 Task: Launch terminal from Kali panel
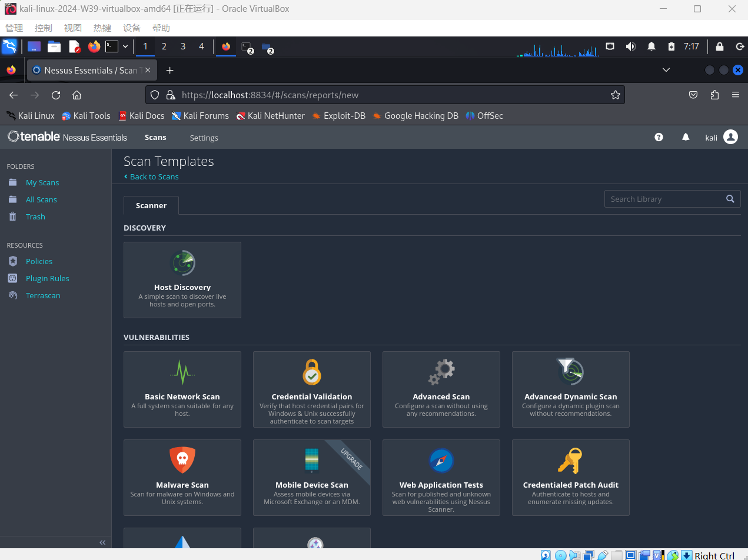(x=111, y=46)
